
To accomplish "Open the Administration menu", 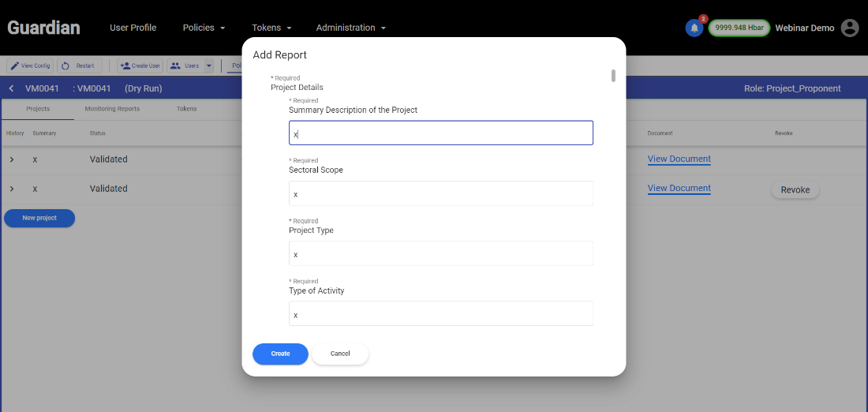I will tap(351, 28).
